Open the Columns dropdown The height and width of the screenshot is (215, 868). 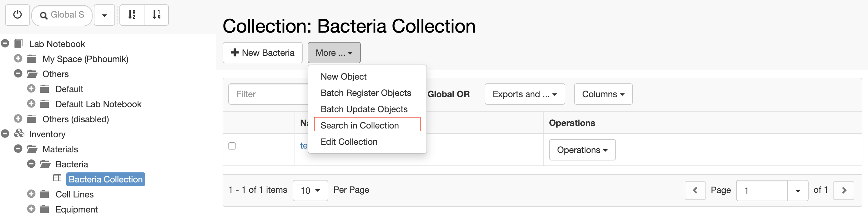(603, 94)
